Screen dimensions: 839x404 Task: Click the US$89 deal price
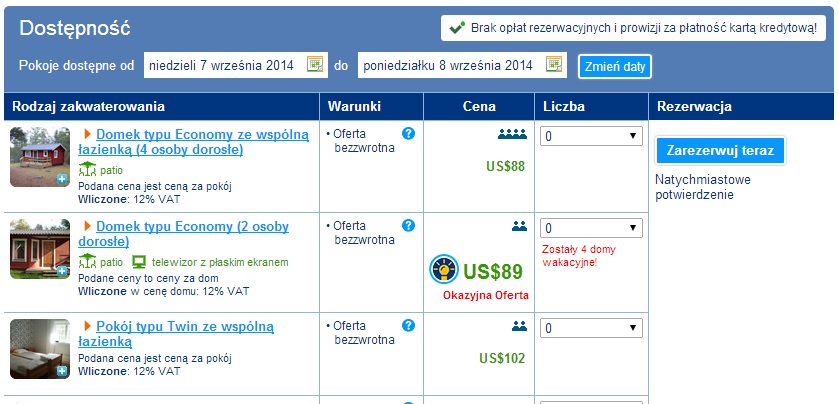click(x=493, y=272)
